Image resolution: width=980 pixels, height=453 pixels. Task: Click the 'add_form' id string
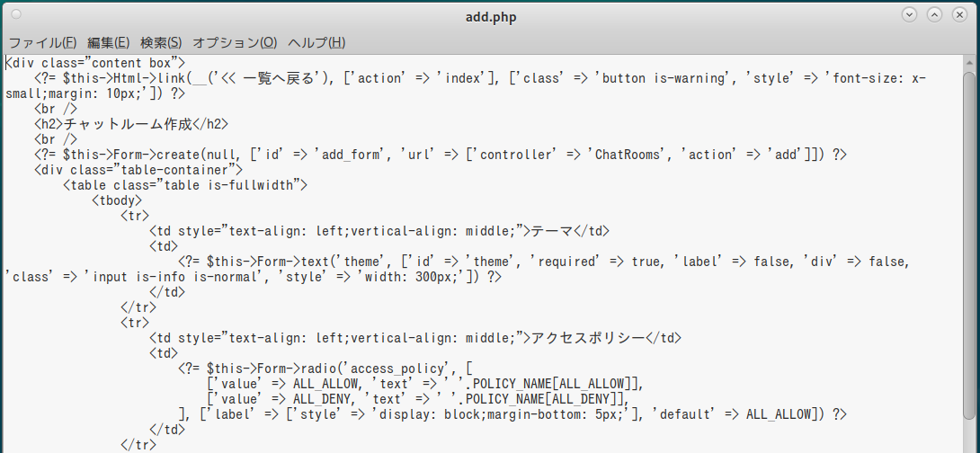pos(349,155)
